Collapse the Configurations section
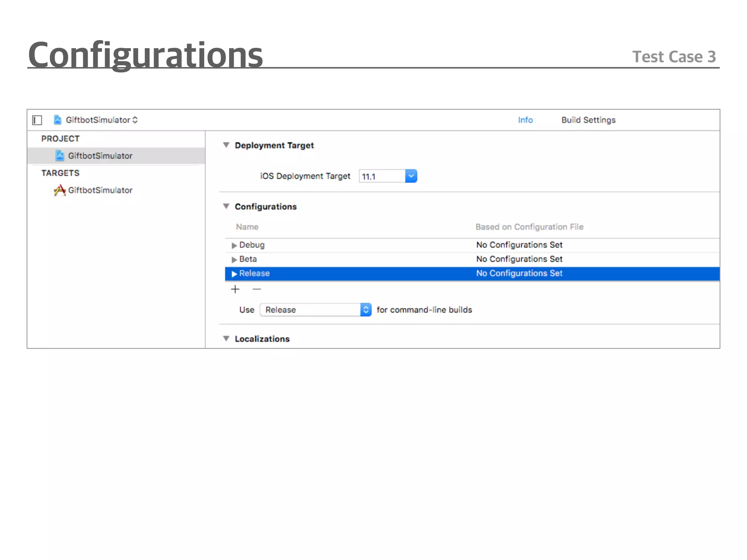Screen dimensions: 747x560 click(x=226, y=206)
